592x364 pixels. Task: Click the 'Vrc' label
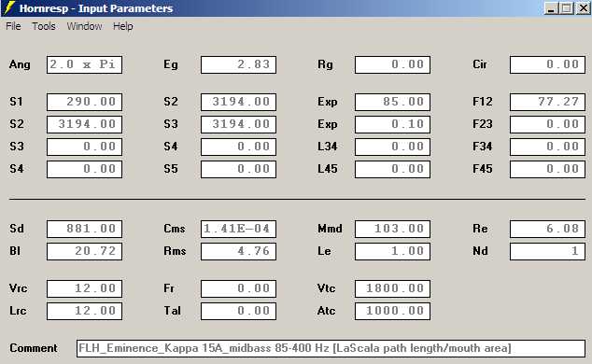click(x=18, y=288)
